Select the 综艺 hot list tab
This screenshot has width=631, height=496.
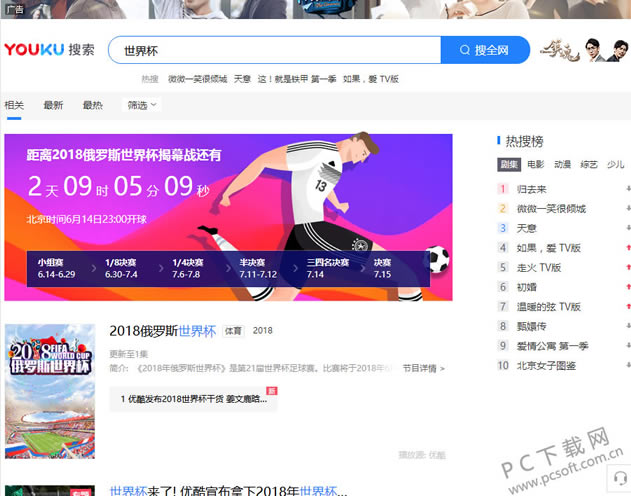[x=589, y=165]
